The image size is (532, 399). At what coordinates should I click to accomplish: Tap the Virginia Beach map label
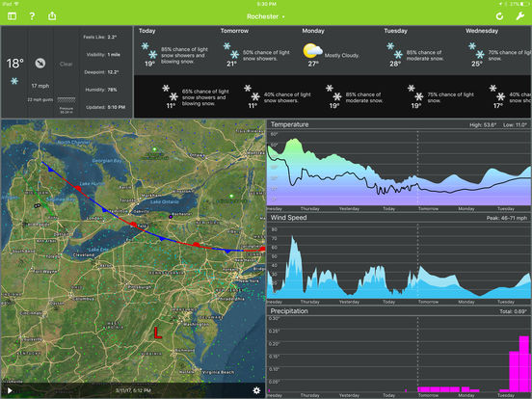pos(218,372)
